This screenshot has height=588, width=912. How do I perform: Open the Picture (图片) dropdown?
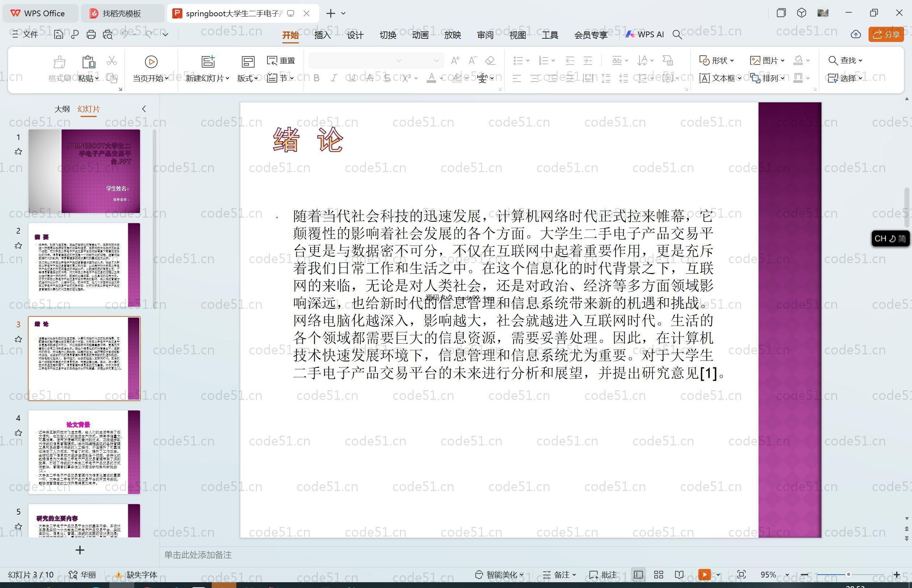[x=767, y=60]
